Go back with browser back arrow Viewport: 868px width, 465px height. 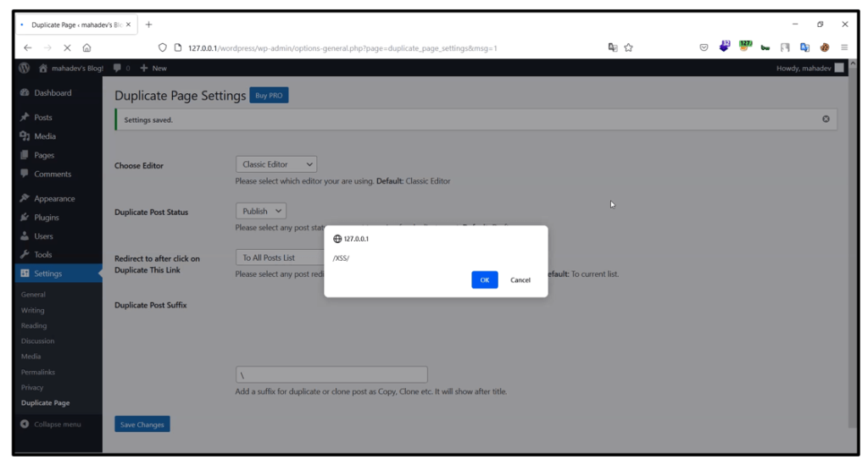point(28,48)
